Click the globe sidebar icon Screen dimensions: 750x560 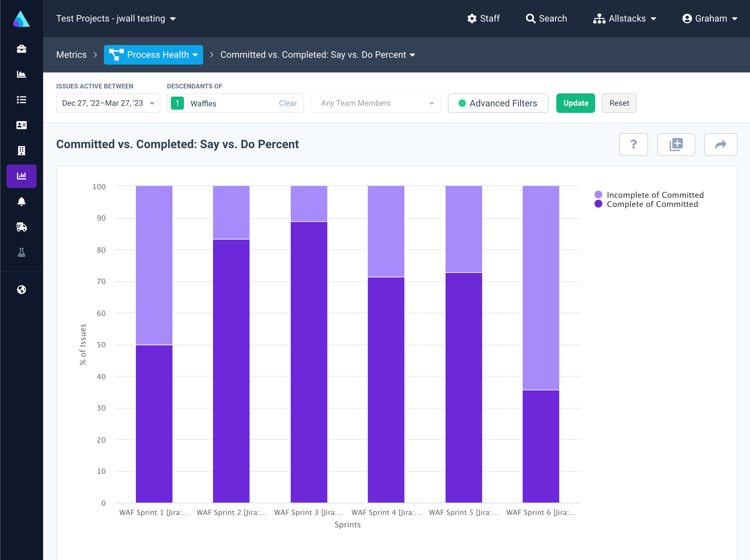21,290
